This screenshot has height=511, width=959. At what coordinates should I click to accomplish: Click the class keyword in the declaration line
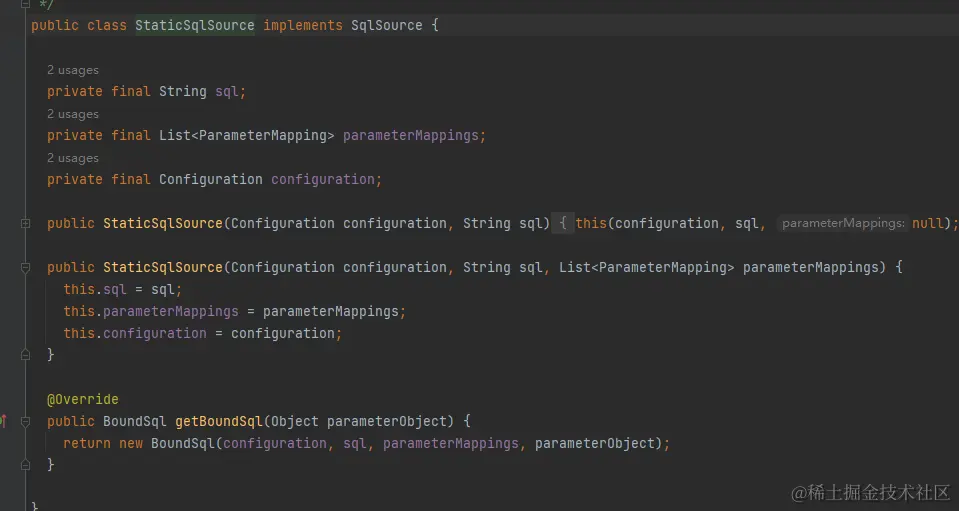pos(107,26)
